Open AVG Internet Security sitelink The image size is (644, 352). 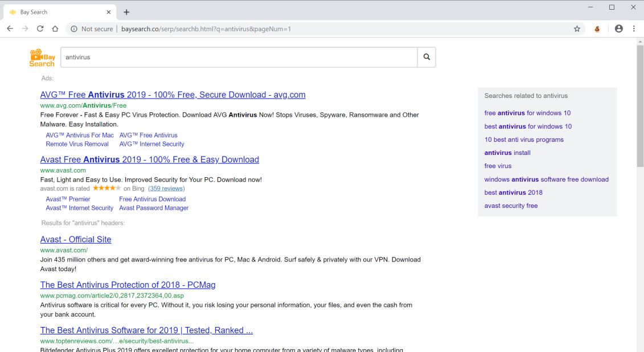coord(151,144)
